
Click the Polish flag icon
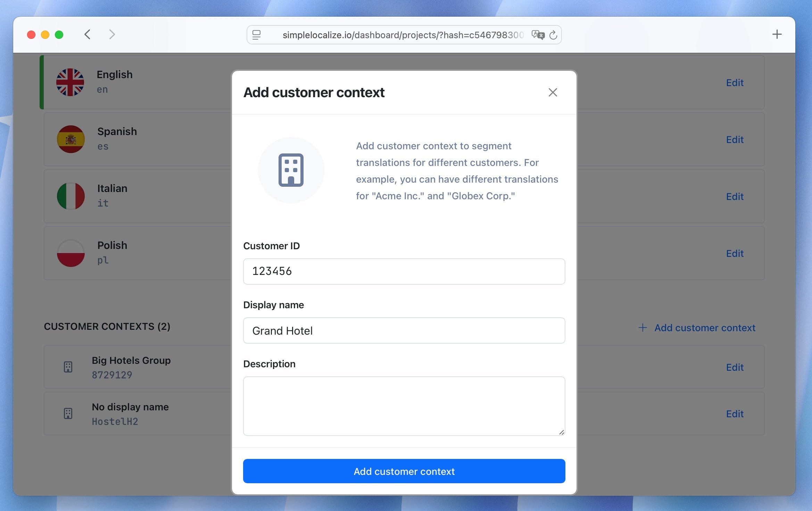71,253
